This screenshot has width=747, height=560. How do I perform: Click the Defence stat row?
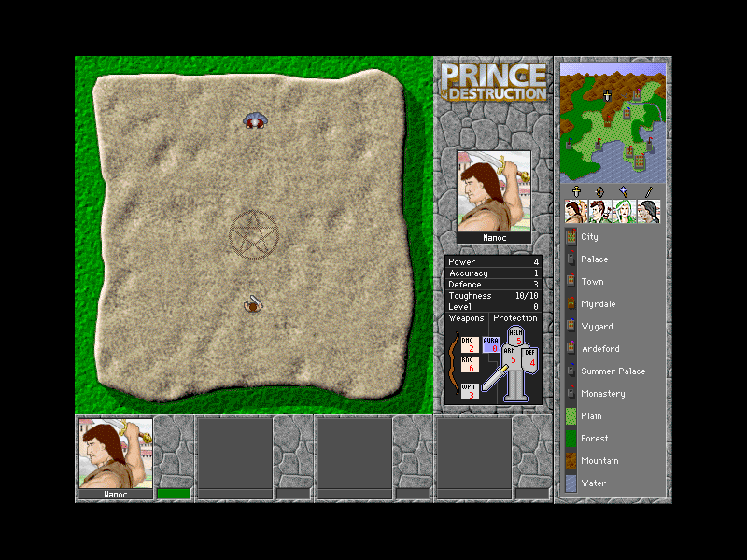pyautogui.click(x=494, y=285)
